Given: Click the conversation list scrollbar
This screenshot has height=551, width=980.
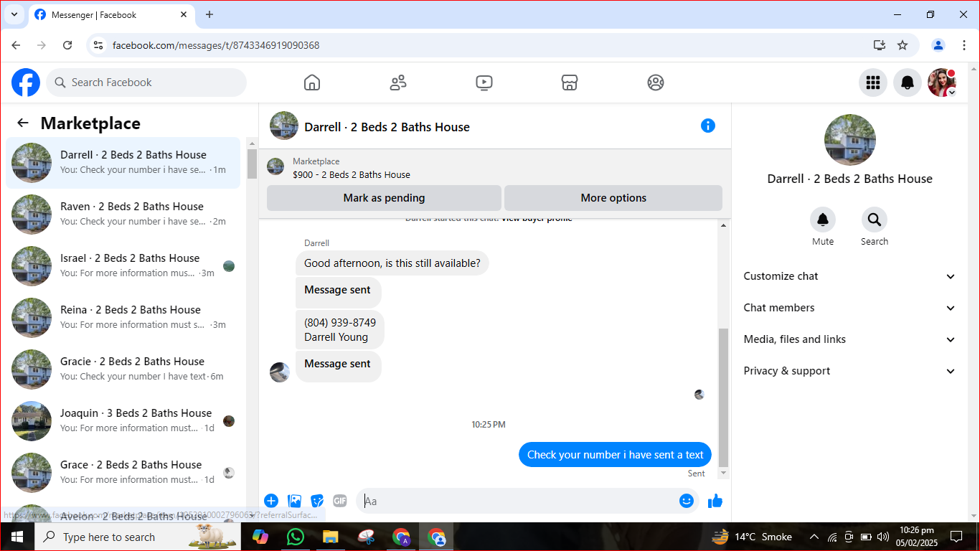Looking at the screenshot, I should pyautogui.click(x=253, y=164).
